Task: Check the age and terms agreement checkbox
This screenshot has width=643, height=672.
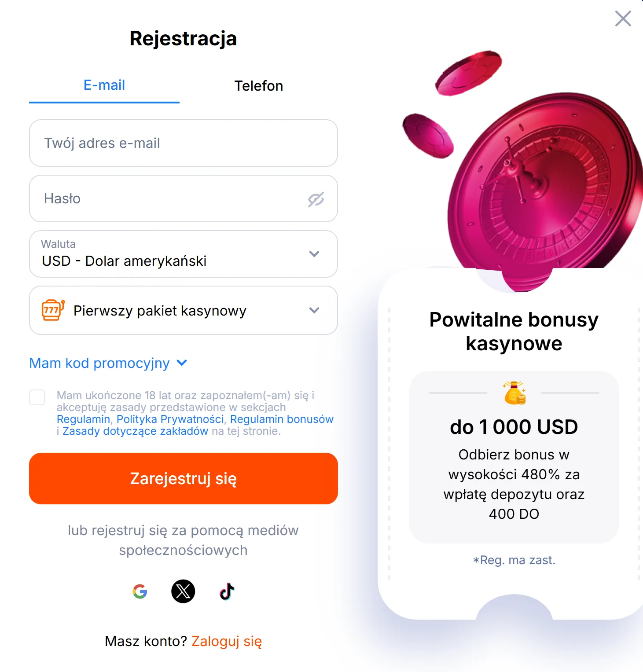Action: (x=37, y=397)
